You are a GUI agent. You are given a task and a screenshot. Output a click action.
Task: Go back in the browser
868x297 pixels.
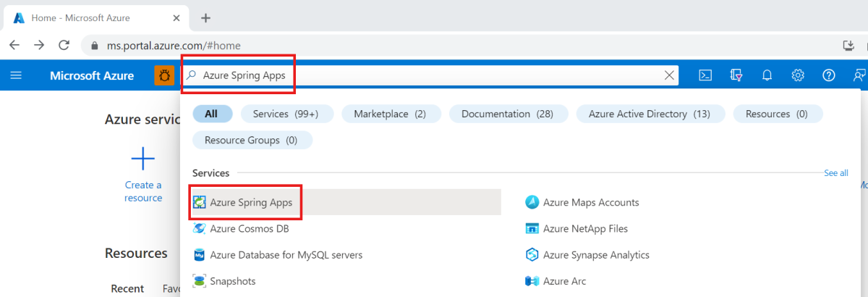[x=14, y=45]
